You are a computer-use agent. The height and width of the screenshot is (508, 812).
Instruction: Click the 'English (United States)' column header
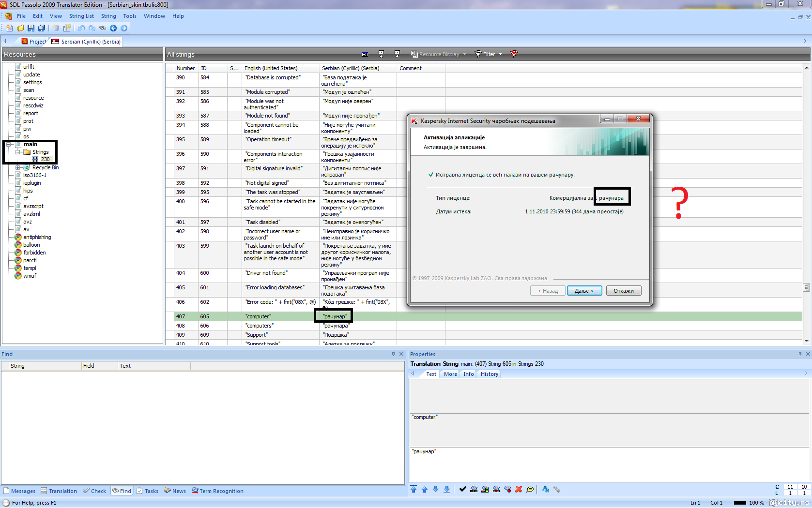click(280, 68)
